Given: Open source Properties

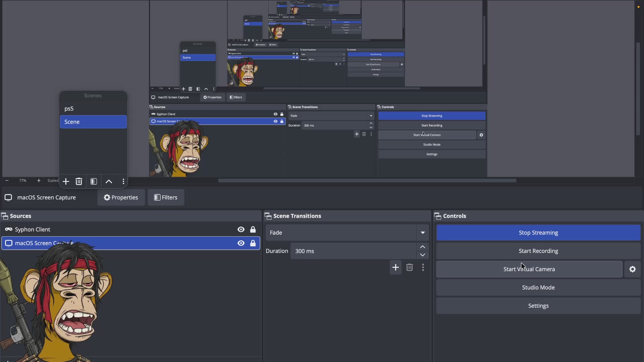Looking at the screenshot, I should point(121,197).
